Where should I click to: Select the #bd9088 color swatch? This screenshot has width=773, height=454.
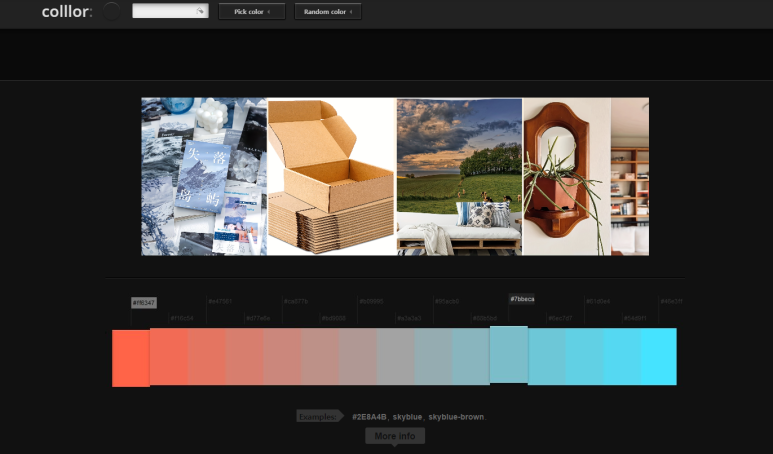pos(319,356)
